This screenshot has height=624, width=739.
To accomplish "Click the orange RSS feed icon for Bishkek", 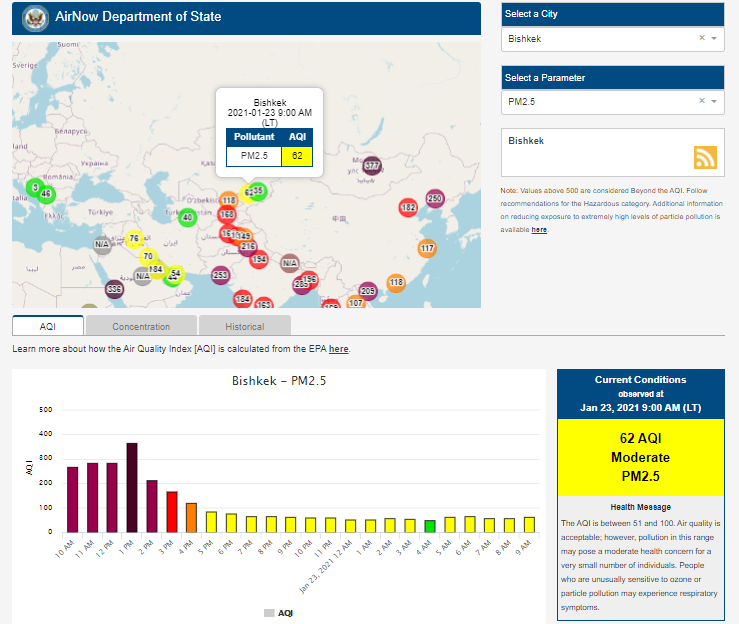I will (706, 157).
